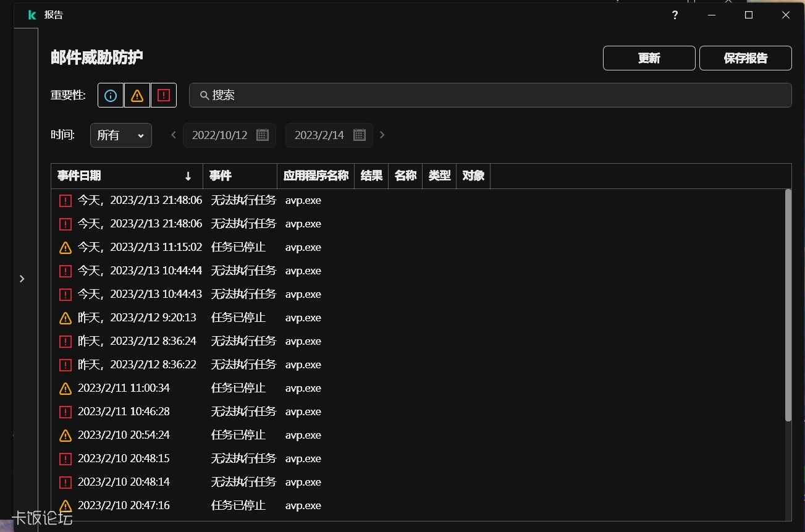Select the 2023/2/13 10:44:43 row
805x532 pixels.
tap(418, 294)
